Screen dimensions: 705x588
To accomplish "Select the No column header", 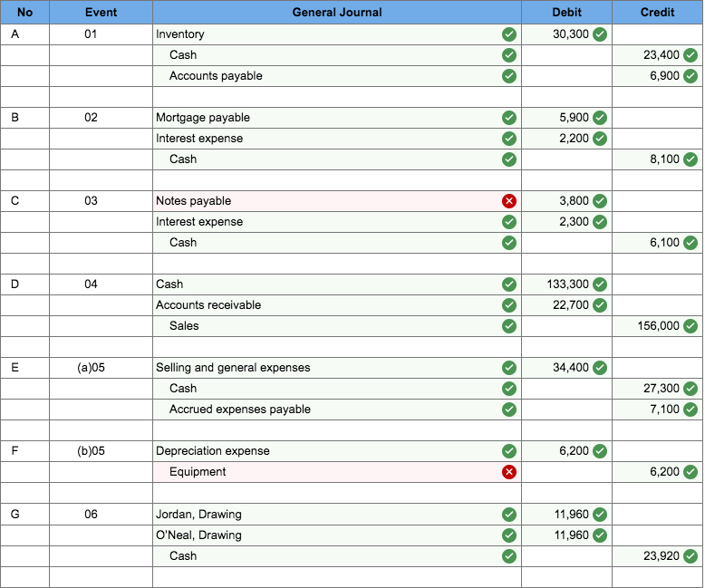I will click(25, 12).
